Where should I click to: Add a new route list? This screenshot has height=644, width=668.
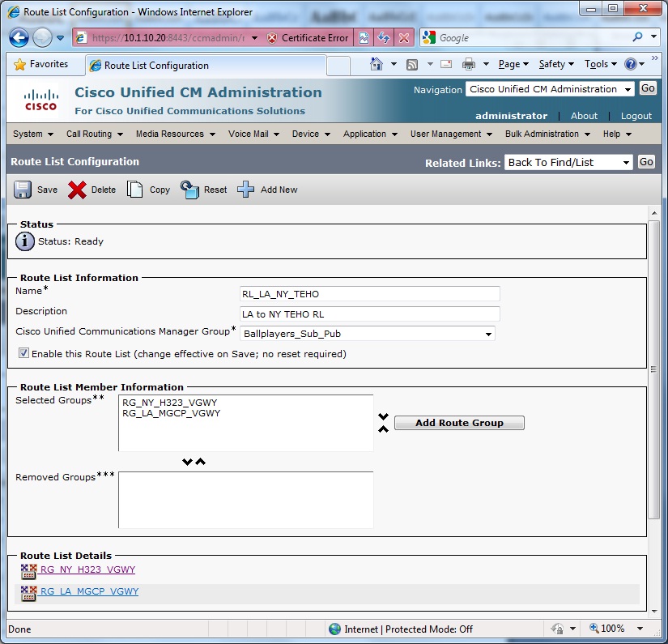[267, 189]
